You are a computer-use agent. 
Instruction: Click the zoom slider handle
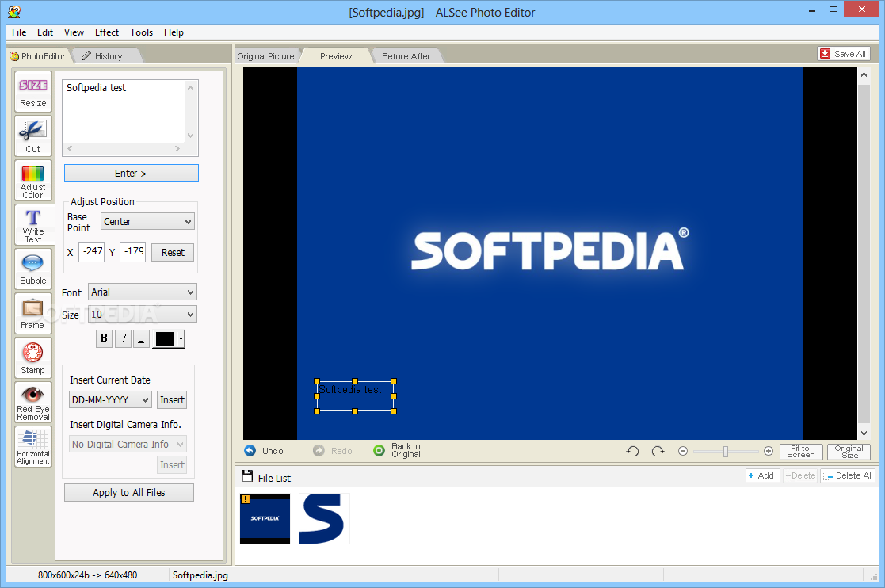click(x=726, y=451)
